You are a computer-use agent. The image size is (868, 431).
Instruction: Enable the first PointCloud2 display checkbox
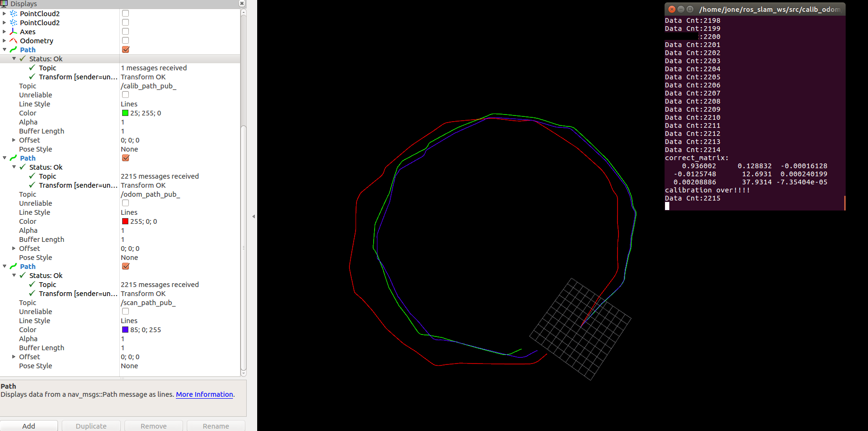(x=125, y=13)
